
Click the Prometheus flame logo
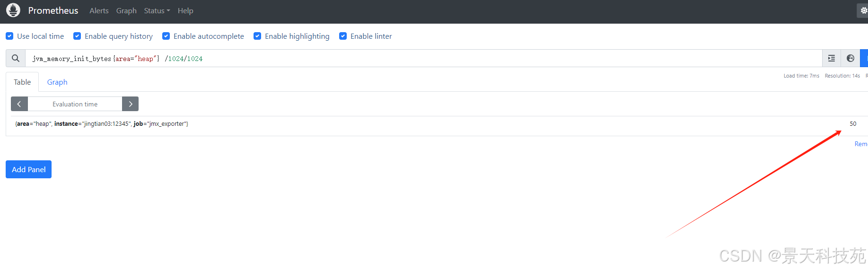13,10
